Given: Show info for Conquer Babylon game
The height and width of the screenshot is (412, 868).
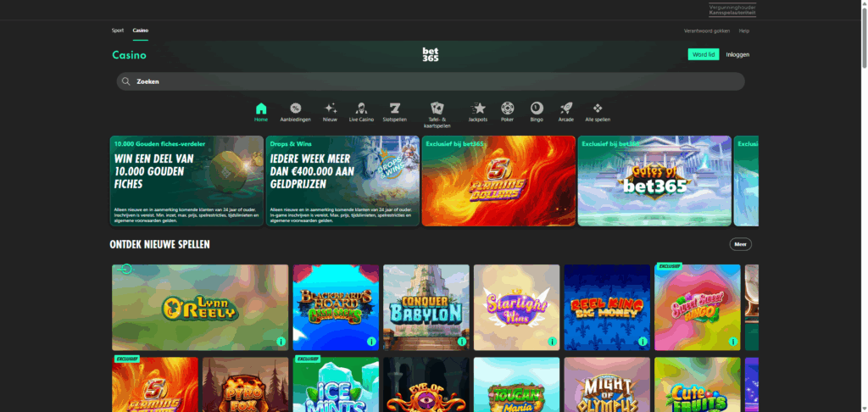Looking at the screenshot, I should coord(462,342).
